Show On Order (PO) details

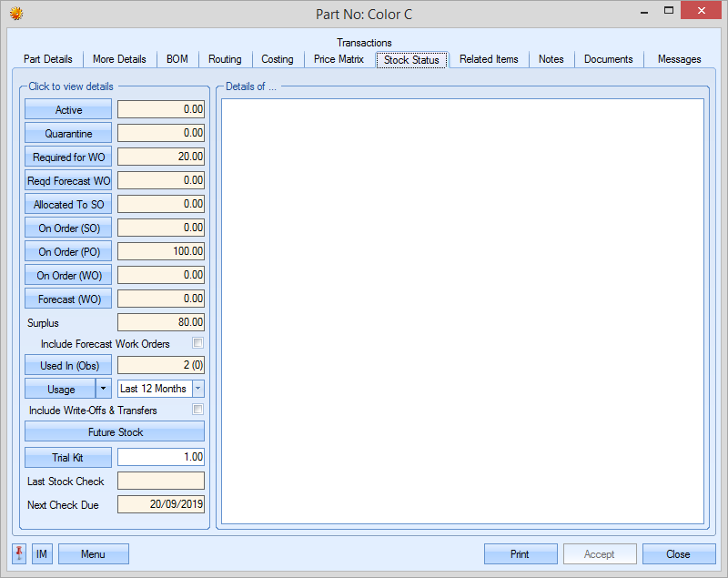point(68,252)
